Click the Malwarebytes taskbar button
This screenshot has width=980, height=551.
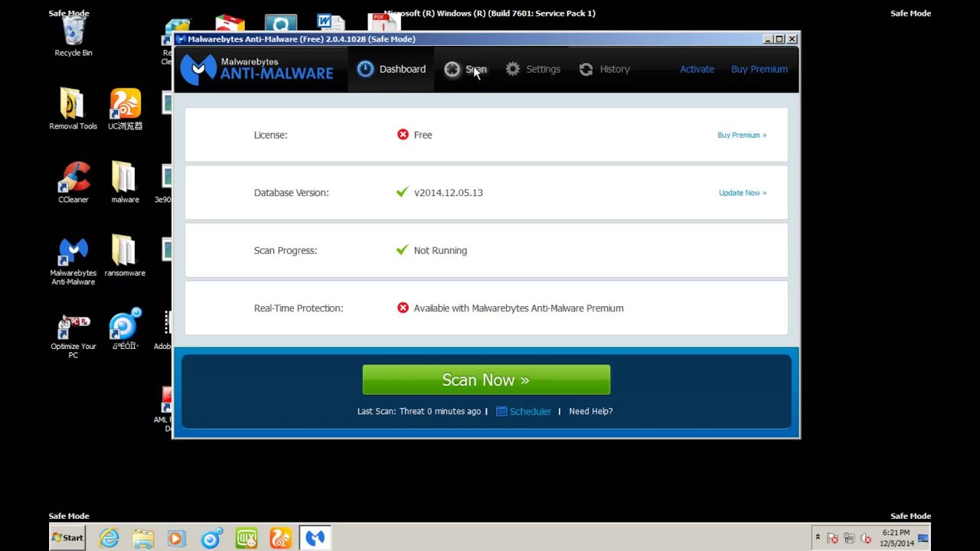point(315,538)
